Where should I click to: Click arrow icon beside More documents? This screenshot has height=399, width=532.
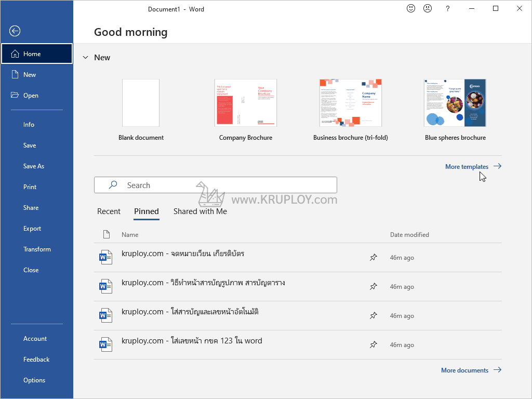tap(497, 370)
